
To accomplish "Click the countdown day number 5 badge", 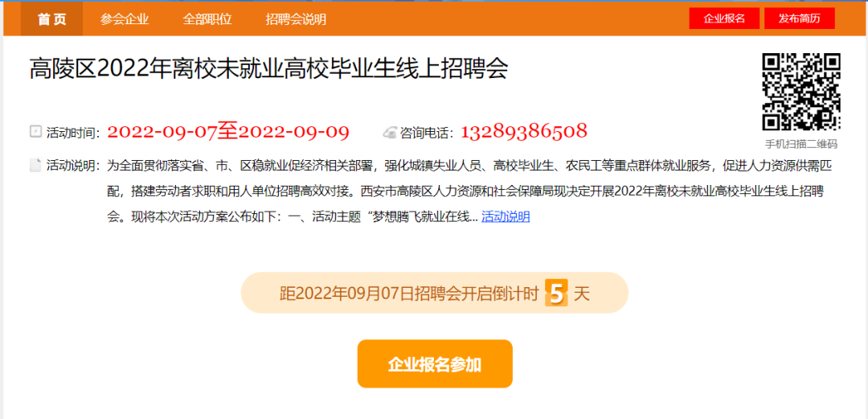I will [x=556, y=293].
